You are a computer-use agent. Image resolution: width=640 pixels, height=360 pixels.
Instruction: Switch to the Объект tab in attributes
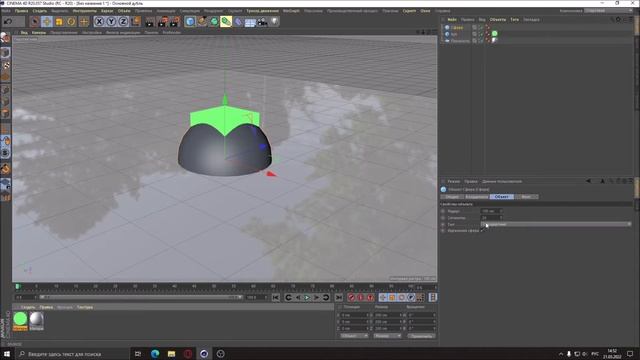[x=502, y=197]
